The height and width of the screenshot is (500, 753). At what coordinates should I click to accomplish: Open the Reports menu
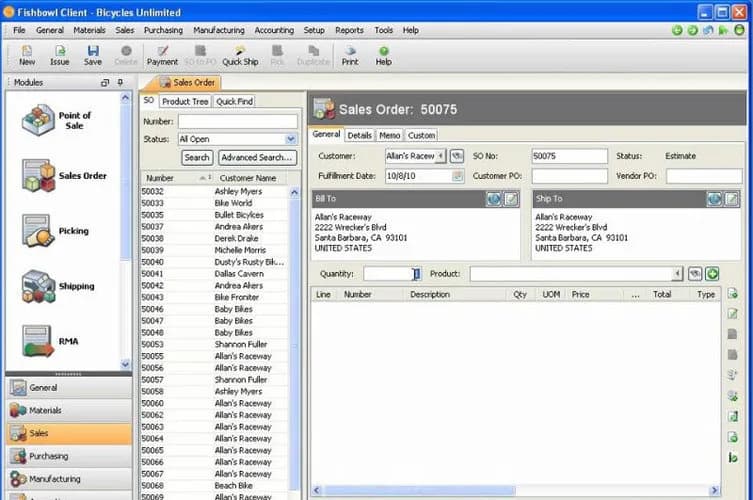pos(349,30)
